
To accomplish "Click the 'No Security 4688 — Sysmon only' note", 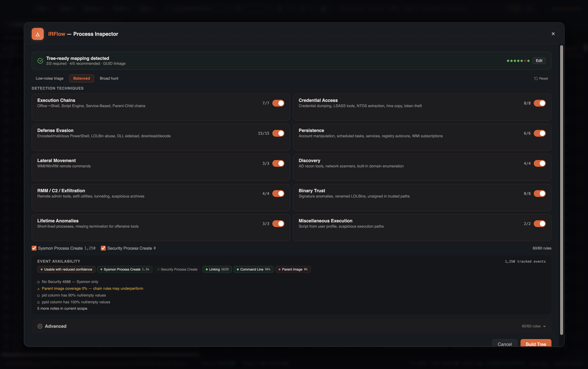I will (70, 282).
